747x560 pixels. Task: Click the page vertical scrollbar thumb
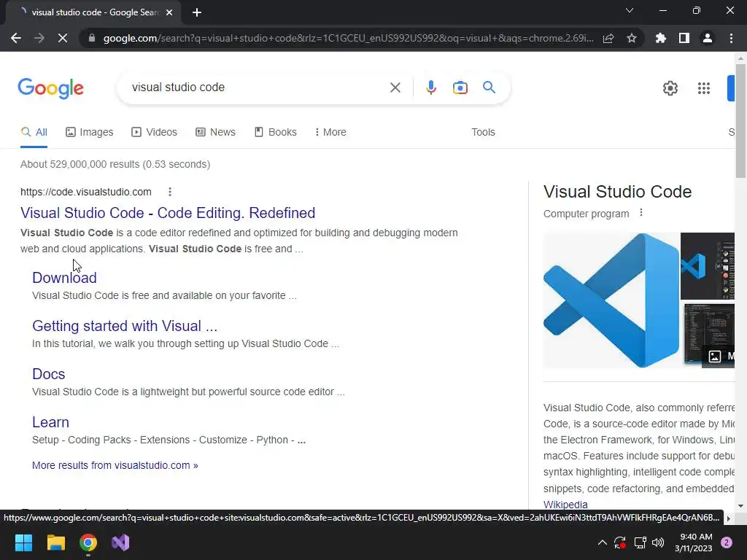coord(740,122)
